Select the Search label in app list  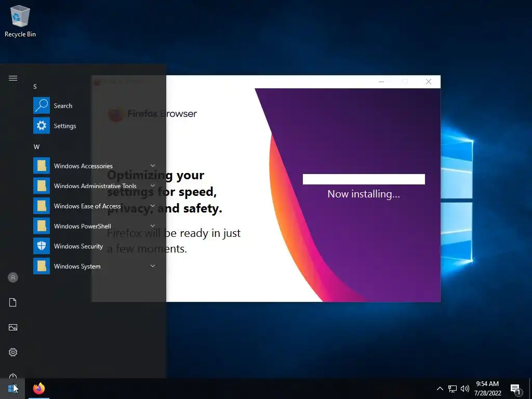click(x=63, y=106)
